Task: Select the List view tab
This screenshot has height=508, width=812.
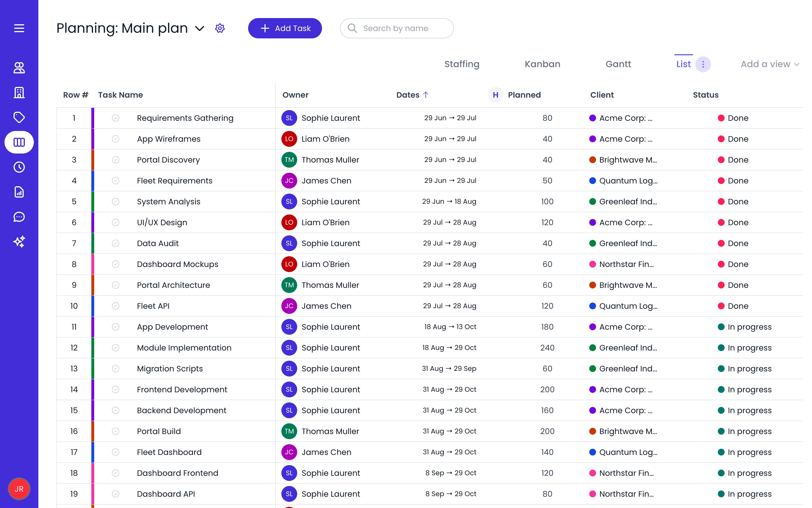Action: pos(683,64)
